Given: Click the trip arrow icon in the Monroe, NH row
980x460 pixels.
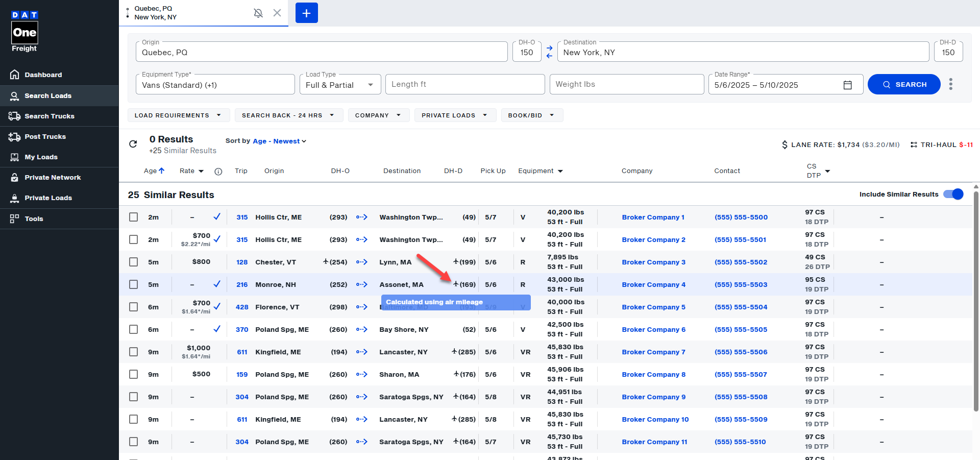Looking at the screenshot, I should coord(362,284).
